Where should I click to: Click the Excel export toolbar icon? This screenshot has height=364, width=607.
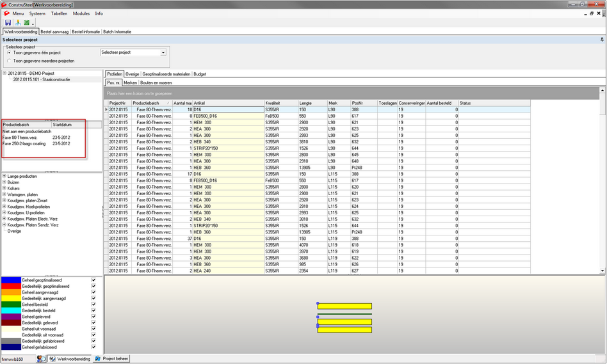[26, 22]
